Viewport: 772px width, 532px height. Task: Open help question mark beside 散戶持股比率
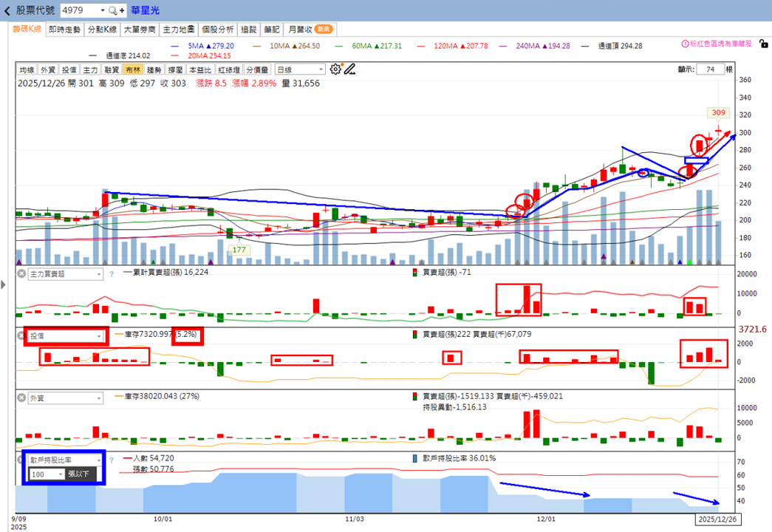(x=112, y=460)
